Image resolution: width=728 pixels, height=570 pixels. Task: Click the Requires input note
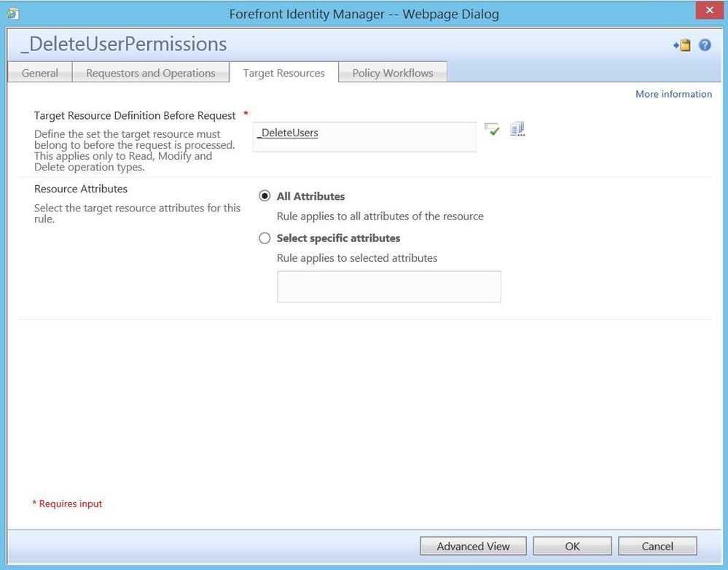(x=67, y=504)
